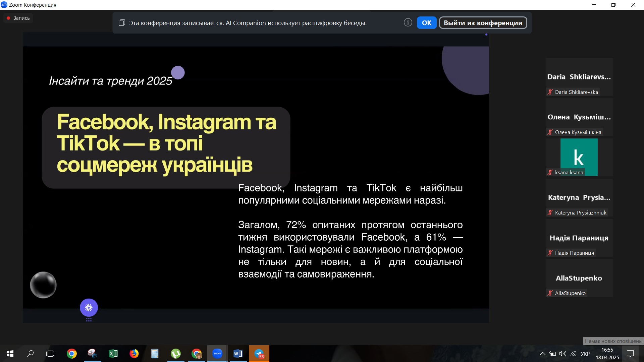Open Firefox from taskbar

(134, 354)
